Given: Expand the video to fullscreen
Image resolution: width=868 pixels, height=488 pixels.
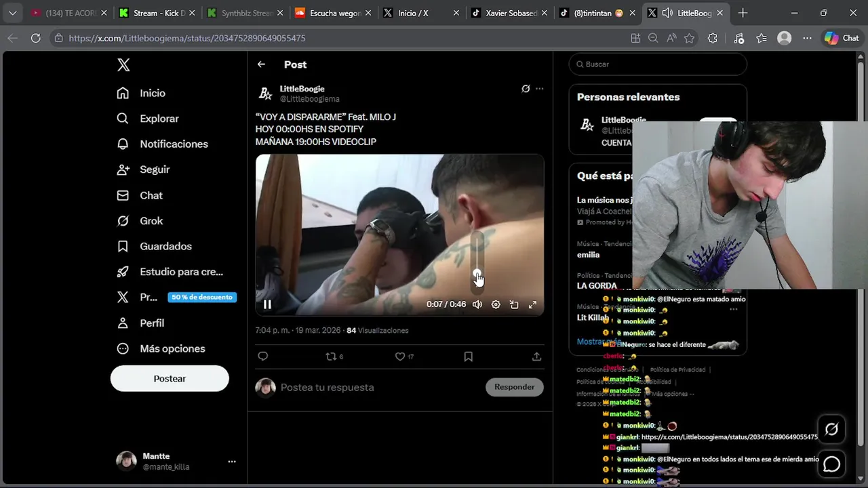Looking at the screenshot, I should point(532,304).
